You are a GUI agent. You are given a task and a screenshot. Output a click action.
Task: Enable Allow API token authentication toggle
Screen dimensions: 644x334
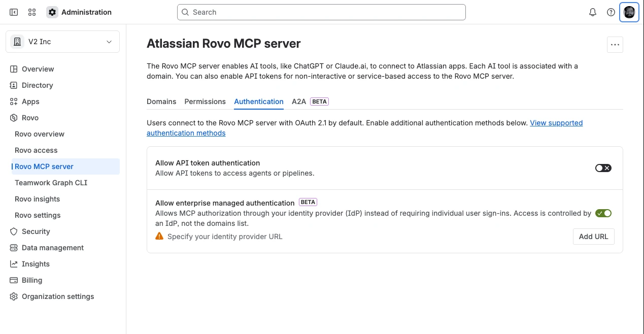(603, 168)
